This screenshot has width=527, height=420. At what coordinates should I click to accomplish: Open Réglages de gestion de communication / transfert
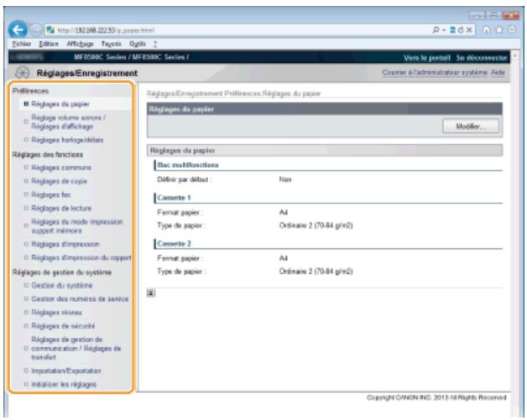click(76, 348)
